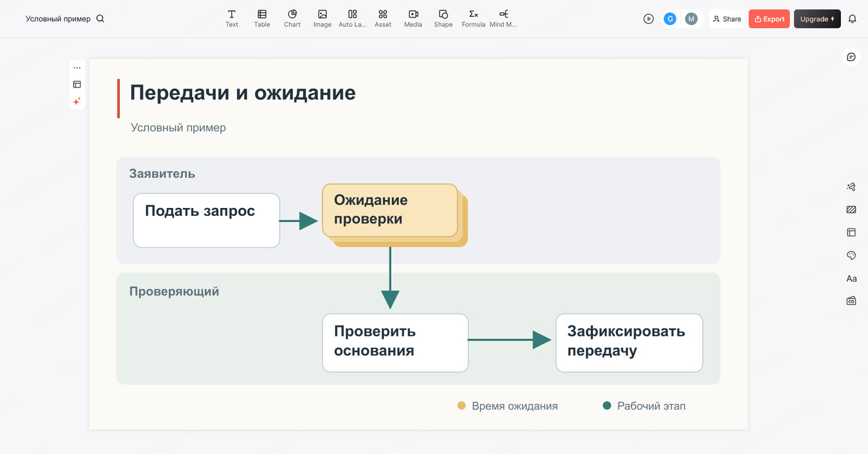Select the Text tool
Screen dimensions: 868x454
point(232,19)
